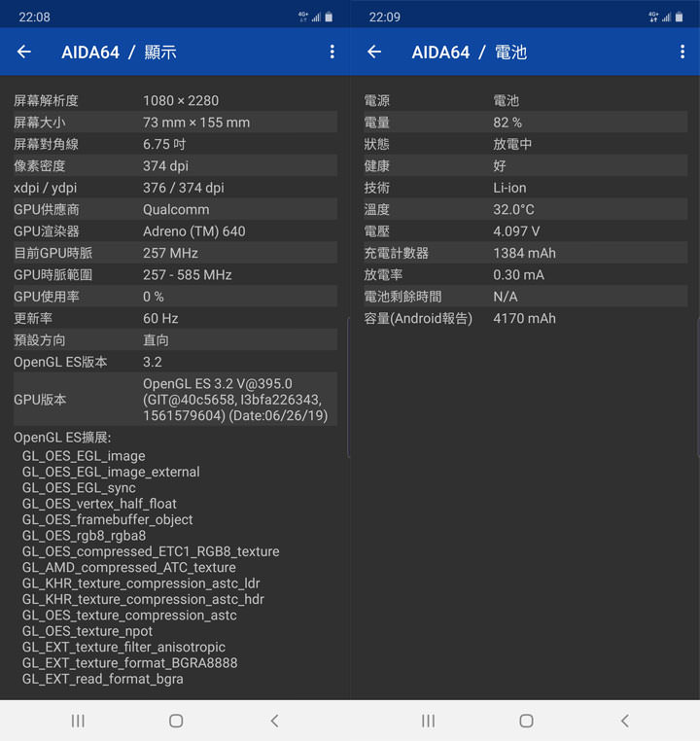
Task: Tap GL_EXT_texture_filter_anisotropic entry
Action: [123, 647]
